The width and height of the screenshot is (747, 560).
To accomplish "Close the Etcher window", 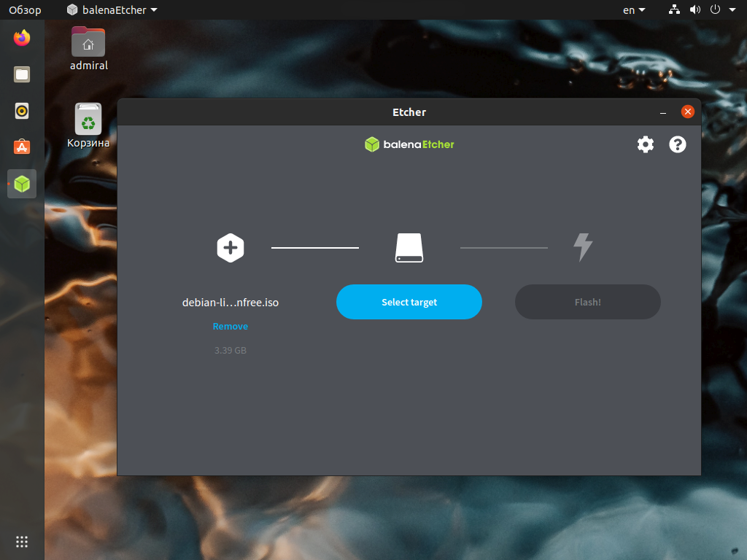I will [x=687, y=112].
